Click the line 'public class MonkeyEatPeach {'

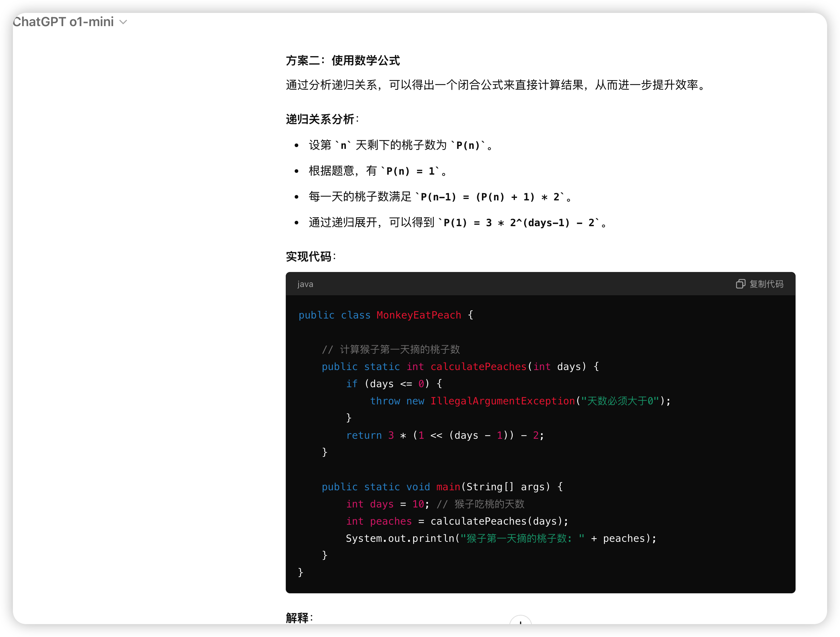(386, 315)
